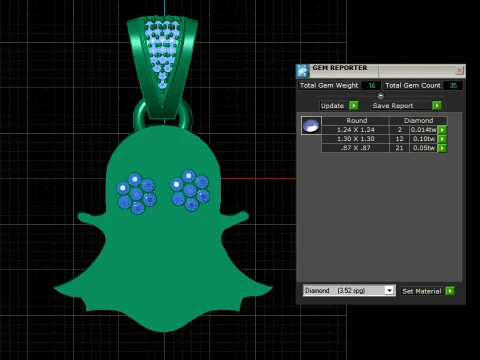Click the green arrow for the 0.10tw row
This screenshot has width=480, height=360.
coord(442,139)
